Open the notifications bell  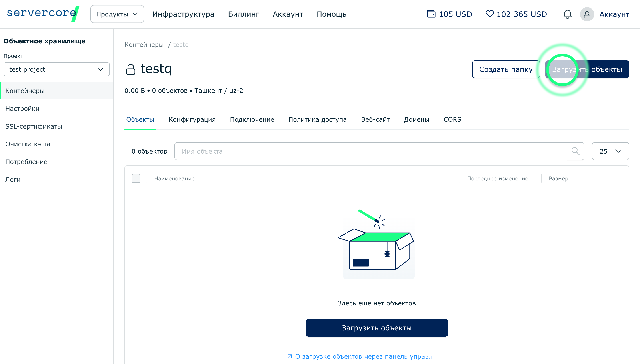click(x=567, y=14)
